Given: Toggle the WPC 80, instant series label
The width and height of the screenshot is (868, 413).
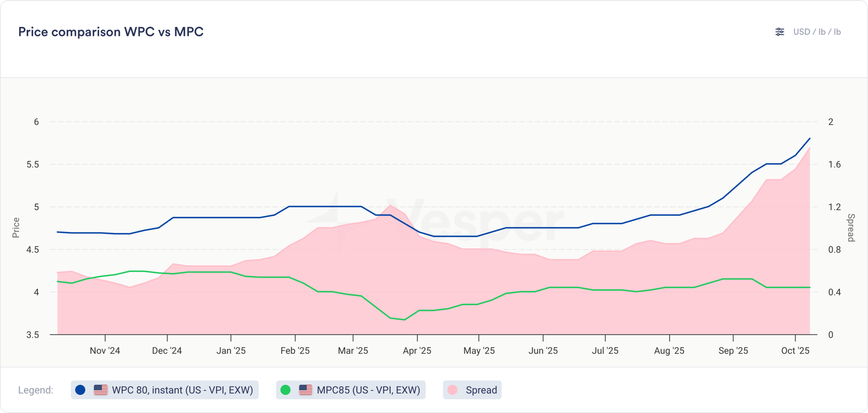Looking at the screenshot, I should [182, 390].
